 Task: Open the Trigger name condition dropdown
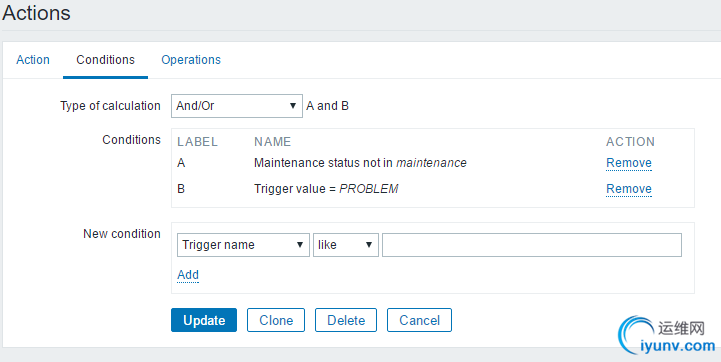[x=243, y=245]
